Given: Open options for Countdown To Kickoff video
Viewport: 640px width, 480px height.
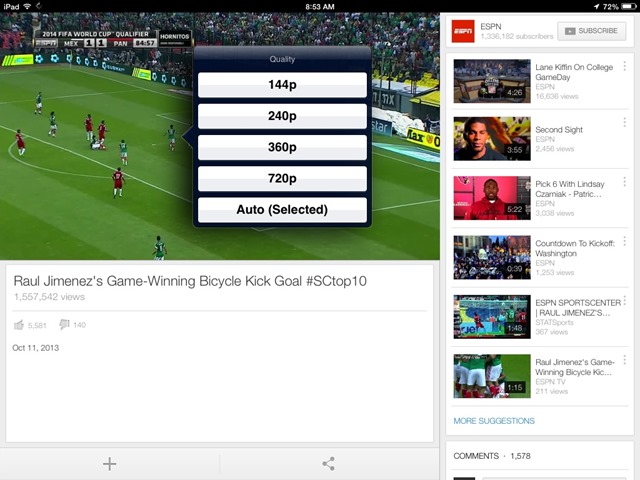Looking at the screenshot, I should coord(624,242).
